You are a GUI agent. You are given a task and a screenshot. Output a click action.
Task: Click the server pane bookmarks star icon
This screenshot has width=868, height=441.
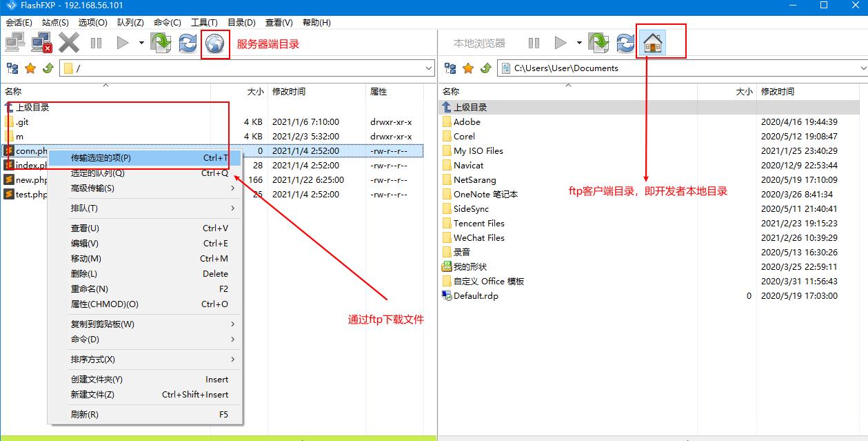tap(30, 68)
